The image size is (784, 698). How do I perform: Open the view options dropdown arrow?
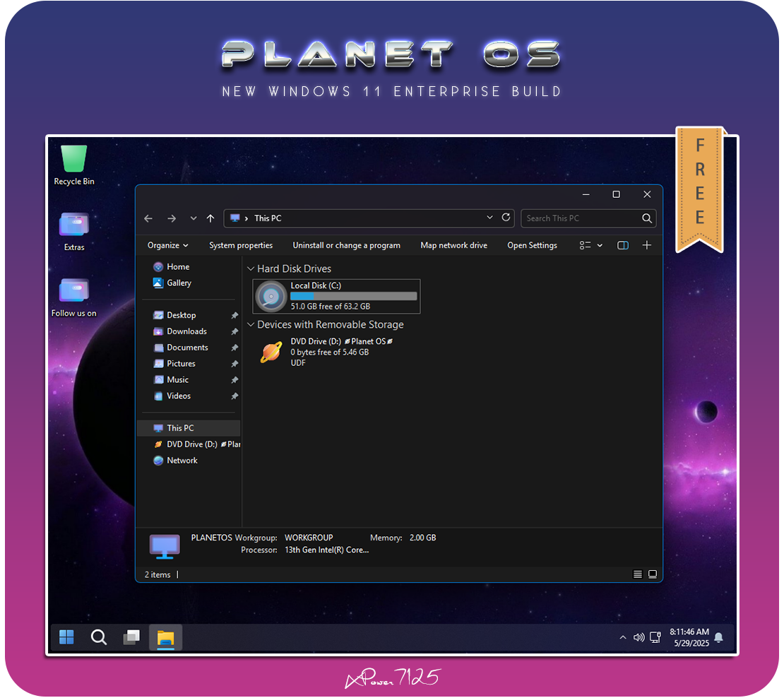[x=600, y=245]
